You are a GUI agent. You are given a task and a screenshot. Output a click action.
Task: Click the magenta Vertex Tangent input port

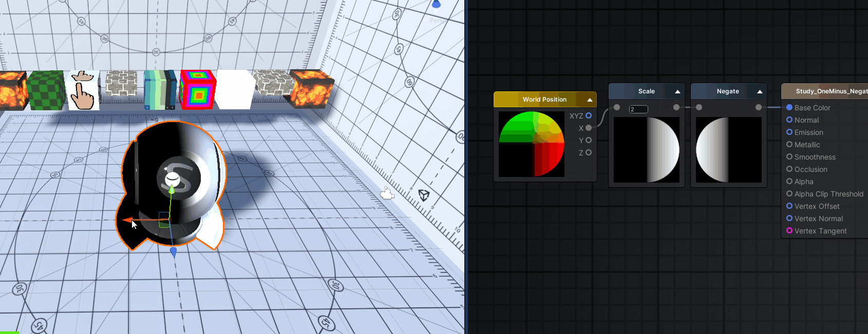pyautogui.click(x=789, y=230)
